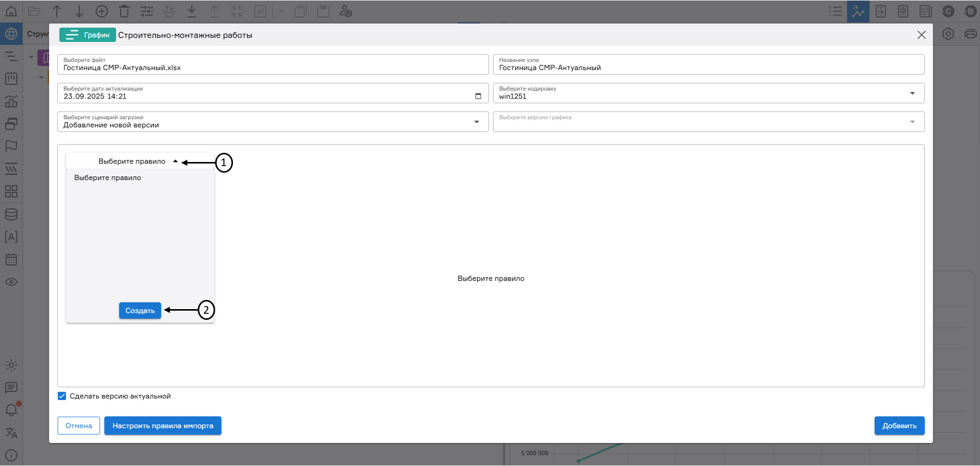The image size is (980, 466).
Task: Click the Delete trash icon in toolbar
Action: tap(124, 11)
